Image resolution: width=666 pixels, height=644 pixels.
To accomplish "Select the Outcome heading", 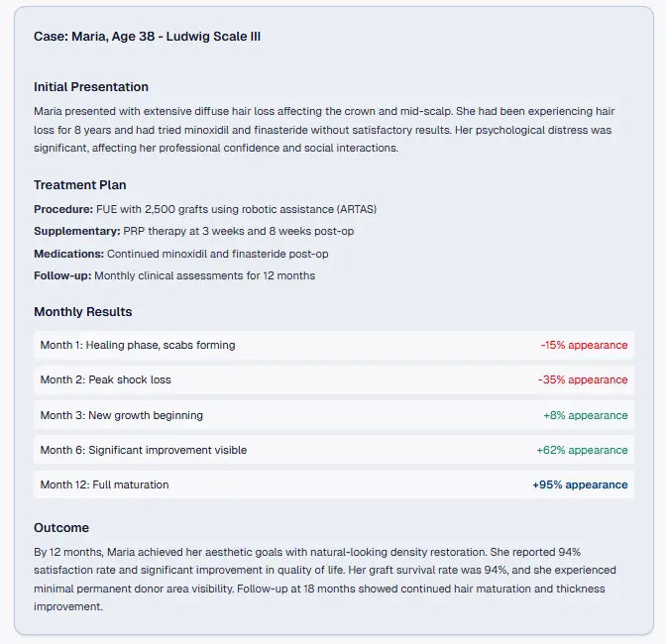I will [61, 528].
